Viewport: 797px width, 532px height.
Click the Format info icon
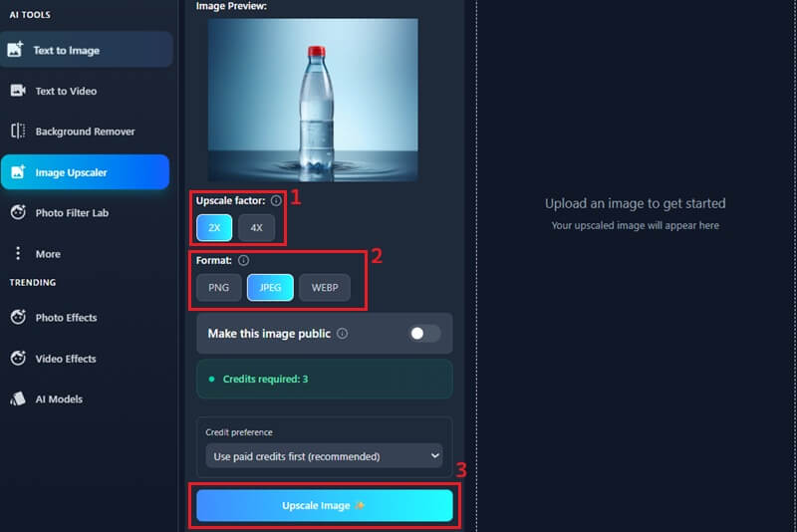[x=243, y=260]
